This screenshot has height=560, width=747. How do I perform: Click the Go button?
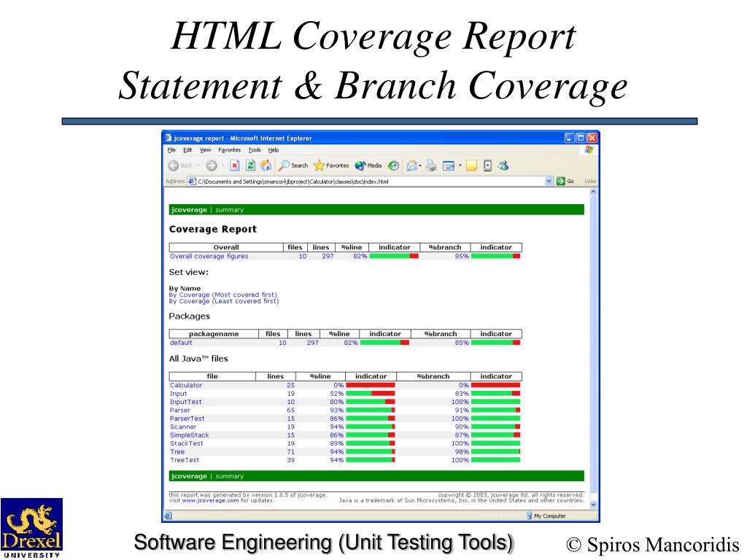tap(565, 182)
